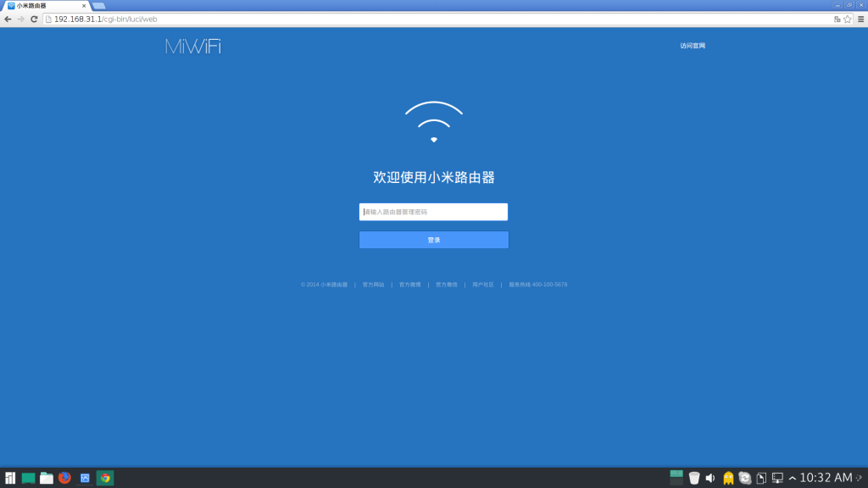Click the router password input field

pos(433,211)
